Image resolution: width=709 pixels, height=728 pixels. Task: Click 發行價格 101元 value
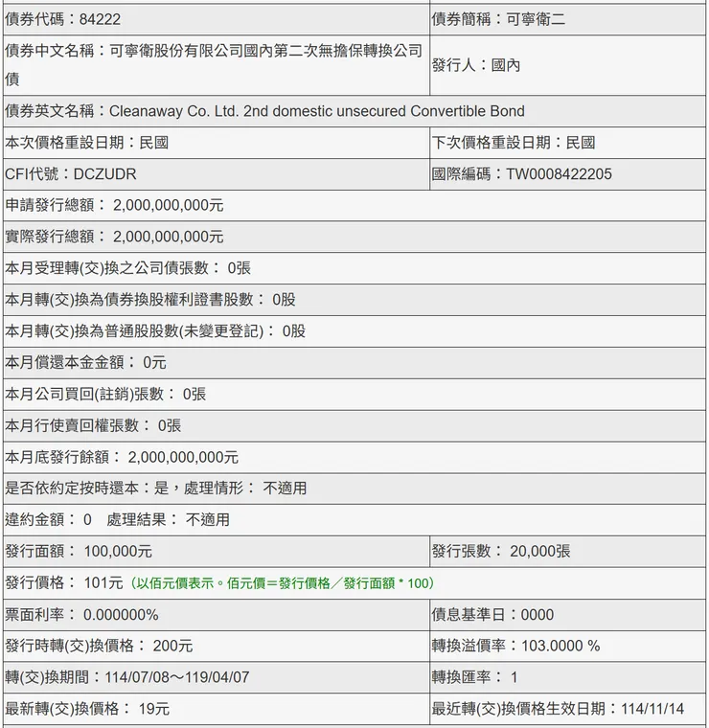tap(103, 582)
